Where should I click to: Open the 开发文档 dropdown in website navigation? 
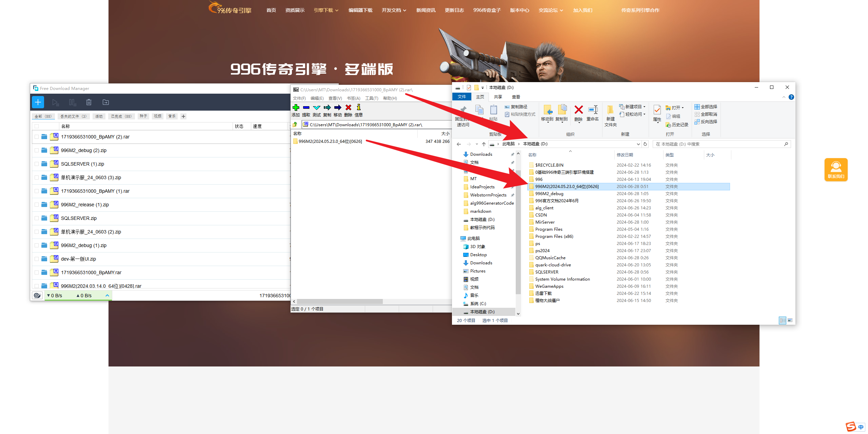pyautogui.click(x=394, y=10)
